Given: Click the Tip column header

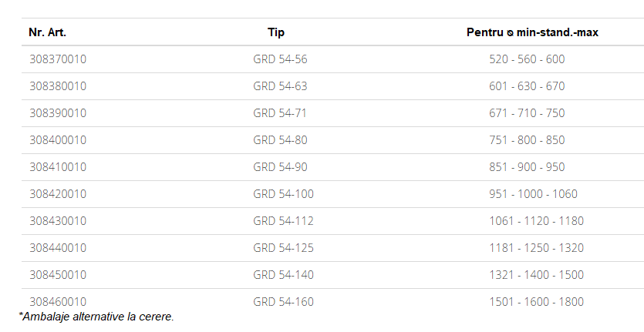Looking at the screenshot, I should click(276, 32).
